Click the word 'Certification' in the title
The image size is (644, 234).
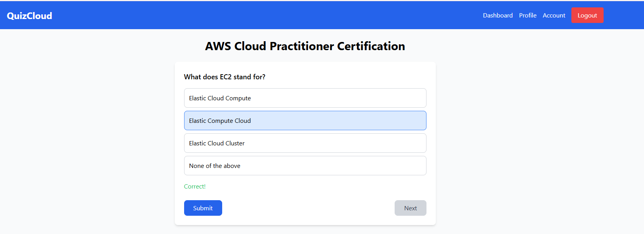pyautogui.click(x=371, y=46)
